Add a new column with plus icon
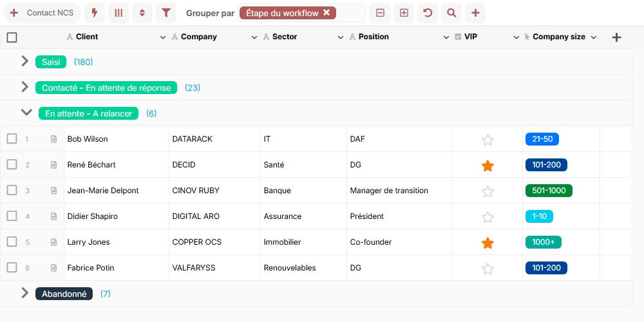Viewport: 644px width, 322px height. [616, 37]
